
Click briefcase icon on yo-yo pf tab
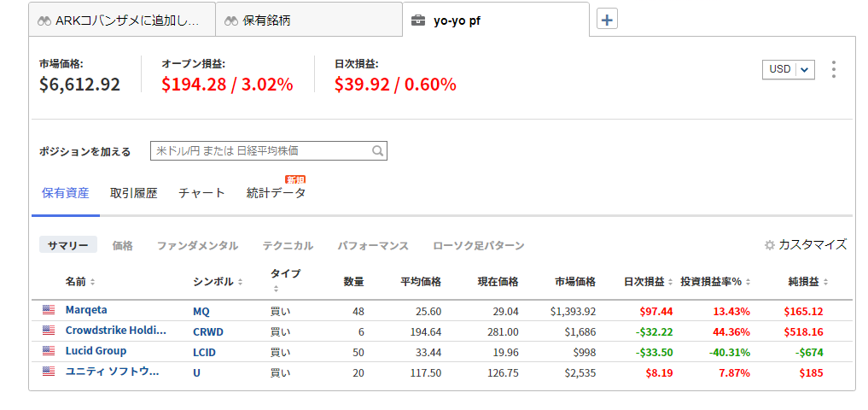pos(418,21)
